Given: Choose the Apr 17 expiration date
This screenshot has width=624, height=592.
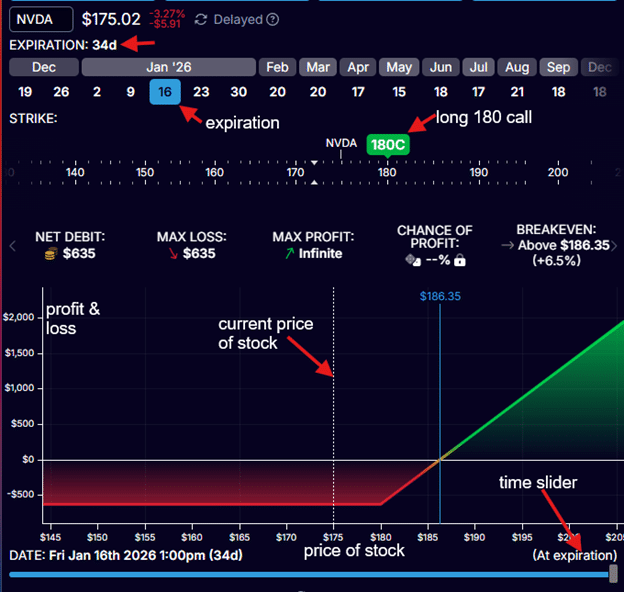Looking at the screenshot, I should pos(358,92).
